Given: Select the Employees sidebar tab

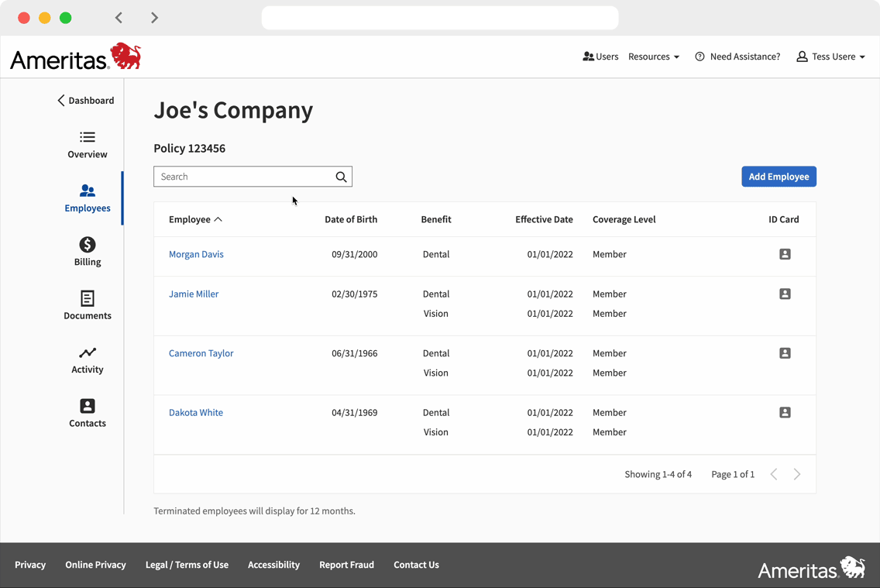Looking at the screenshot, I should (x=88, y=198).
